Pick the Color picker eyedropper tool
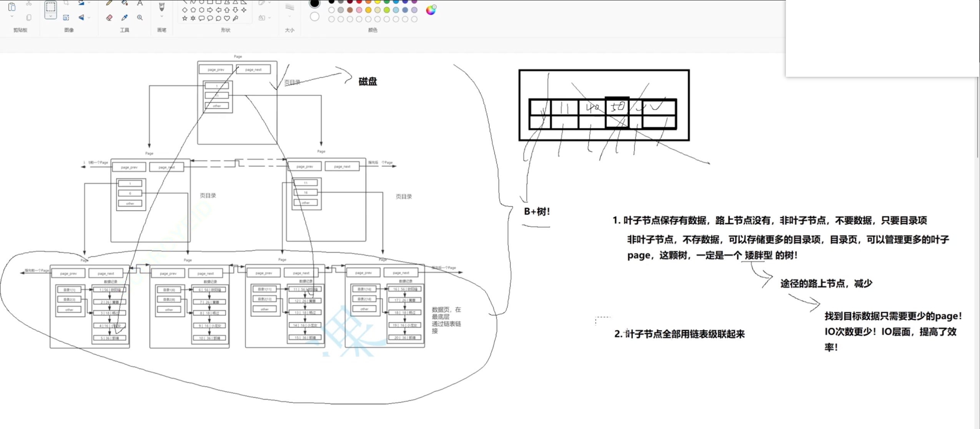980x429 pixels. pos(125,18)
